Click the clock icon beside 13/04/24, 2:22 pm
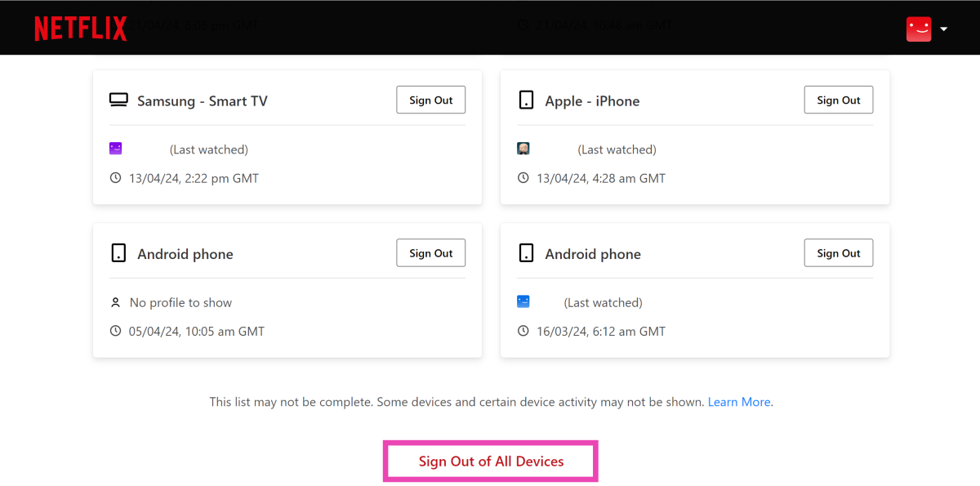The image size is (980, 486). 115,178
